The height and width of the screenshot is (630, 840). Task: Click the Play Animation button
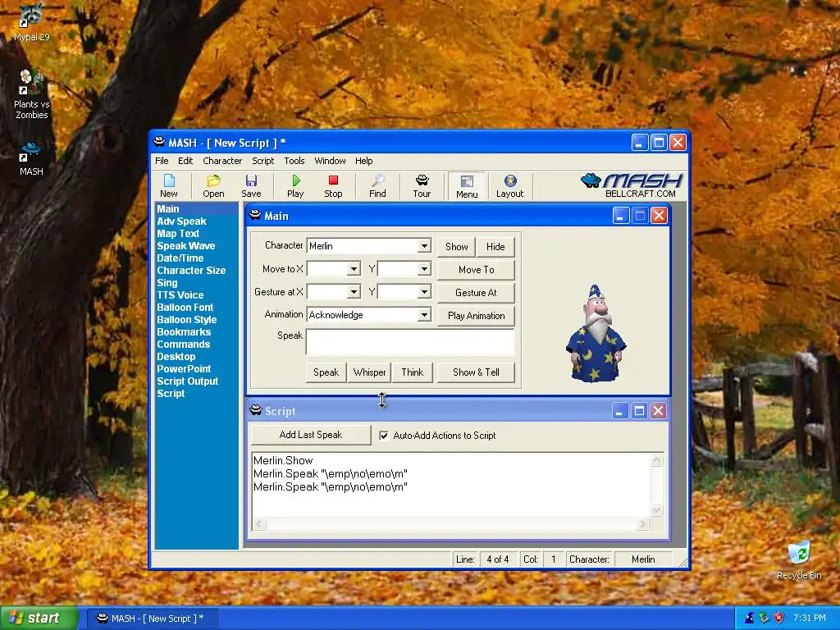pos(477,316)
